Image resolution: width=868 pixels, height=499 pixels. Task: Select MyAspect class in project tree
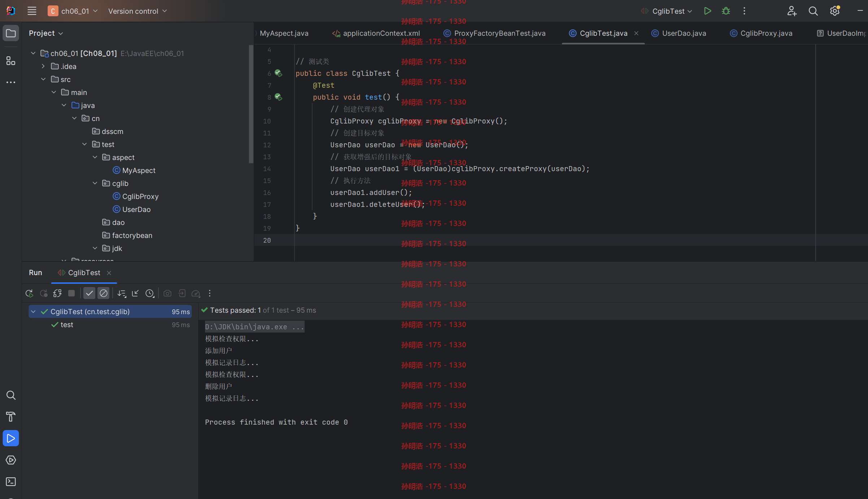pyautogui.click(x=134, y=170)
